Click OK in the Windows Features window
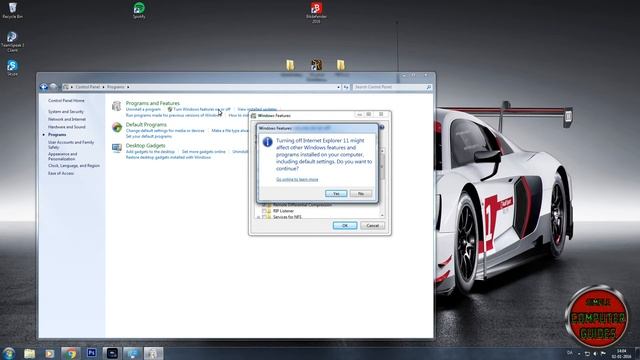 (345, 226)
